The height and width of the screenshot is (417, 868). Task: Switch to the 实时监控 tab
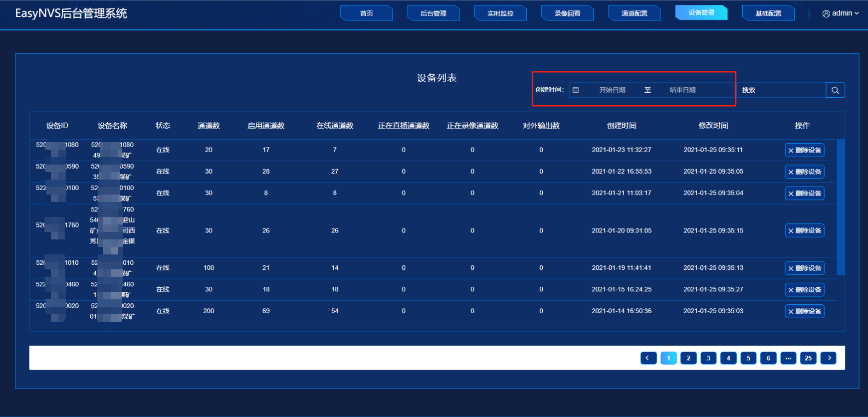500,13
